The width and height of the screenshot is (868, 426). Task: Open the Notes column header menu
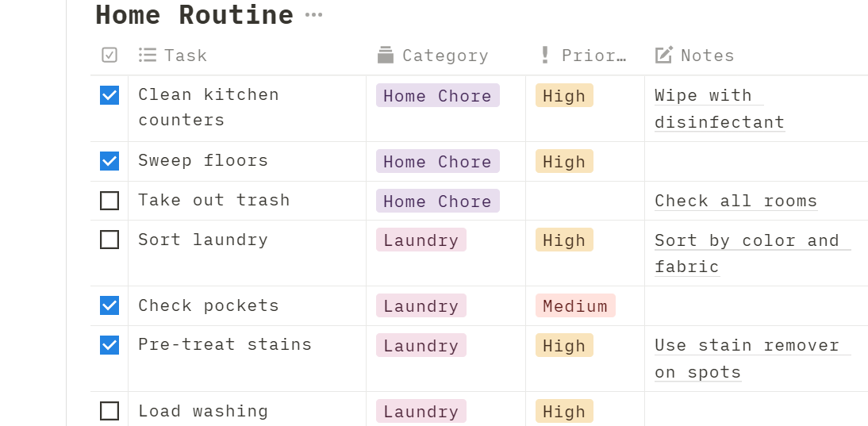pyautogui.click(x=707, y=56)
